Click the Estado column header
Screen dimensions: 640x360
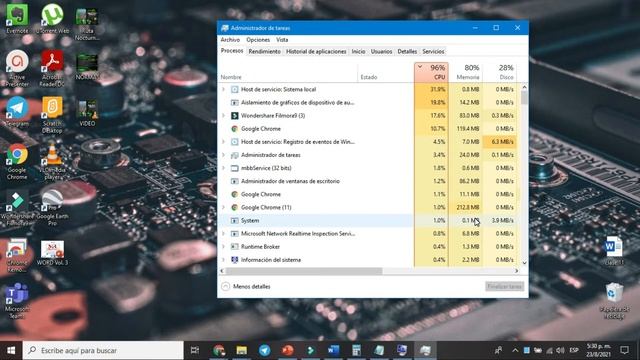pos(386,72)
